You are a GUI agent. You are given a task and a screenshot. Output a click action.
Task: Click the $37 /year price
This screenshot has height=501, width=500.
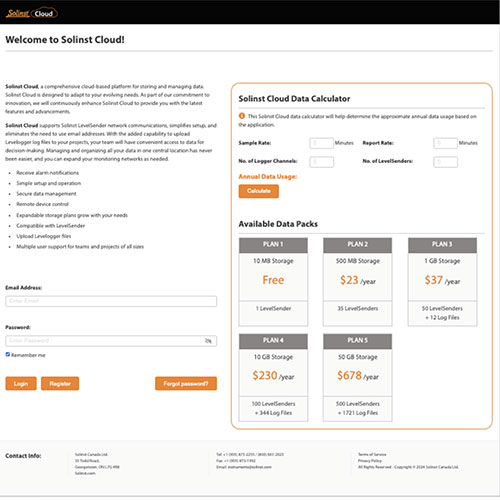pos(442,280)
